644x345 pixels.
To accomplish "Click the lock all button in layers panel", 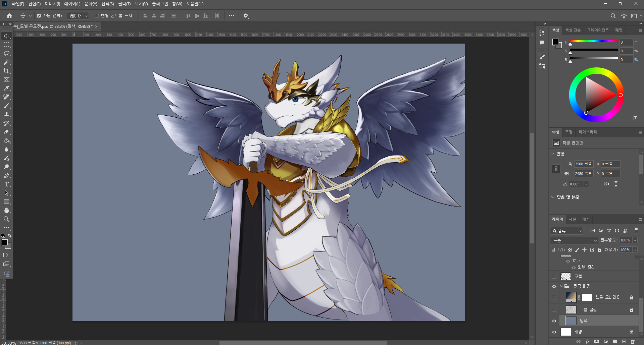I will click(x=599, y=250).
